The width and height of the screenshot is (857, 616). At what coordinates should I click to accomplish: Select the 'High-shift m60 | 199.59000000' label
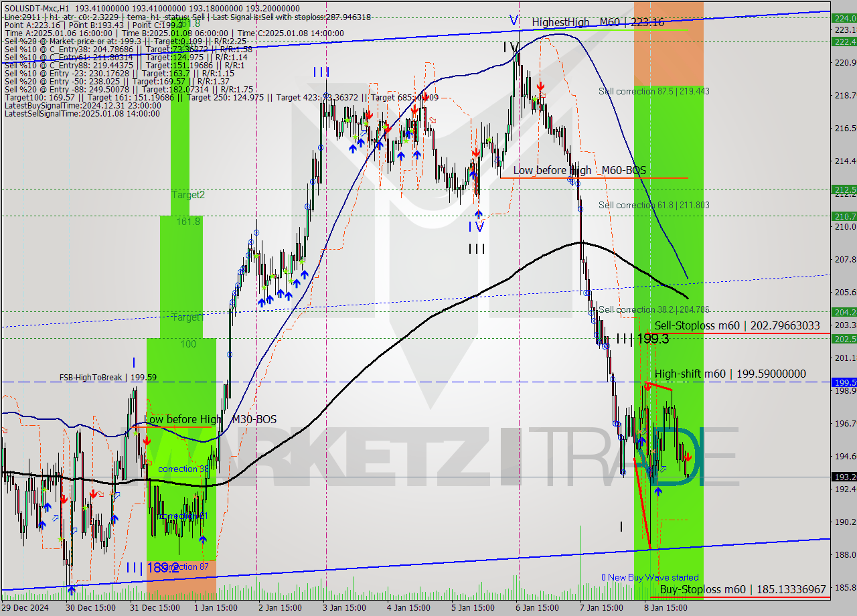click(x=730, y=374)
